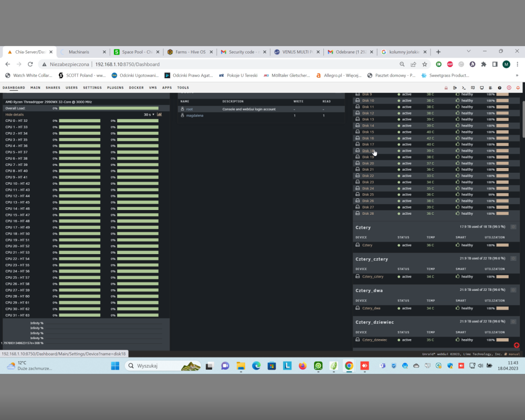Bookmark this page with the star icon
Image resolution: width=525 pixels, height=420 pixels.
click(425, 64)
